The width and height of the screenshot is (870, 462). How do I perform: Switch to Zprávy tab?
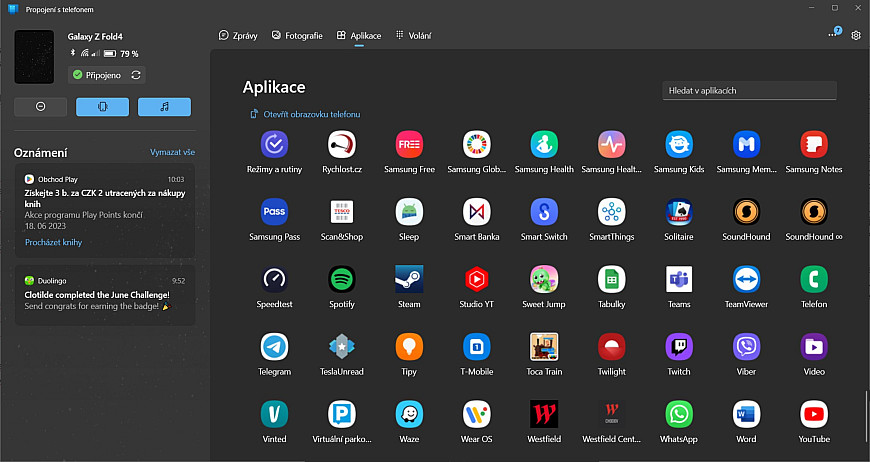pos(238,35)
